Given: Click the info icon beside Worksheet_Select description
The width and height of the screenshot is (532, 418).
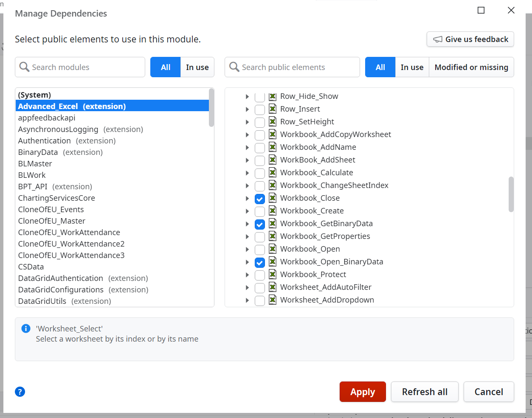Looking at the screenshot, I should point(25,328).
